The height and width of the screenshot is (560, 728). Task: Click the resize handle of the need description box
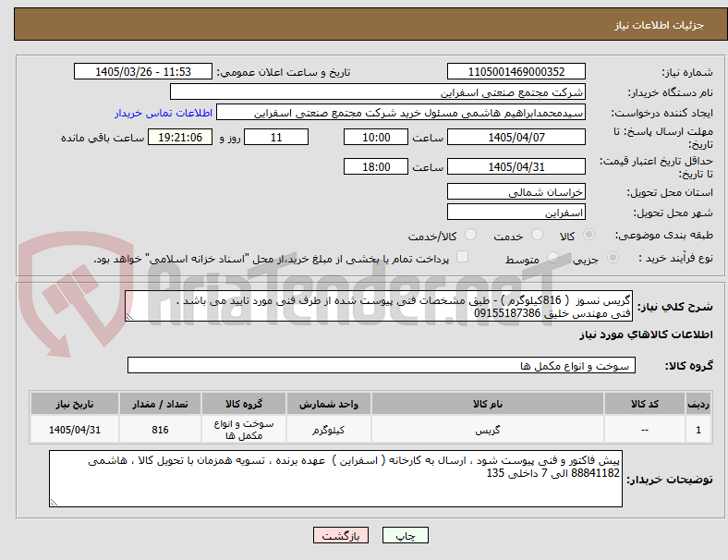[x=129, y=316]
